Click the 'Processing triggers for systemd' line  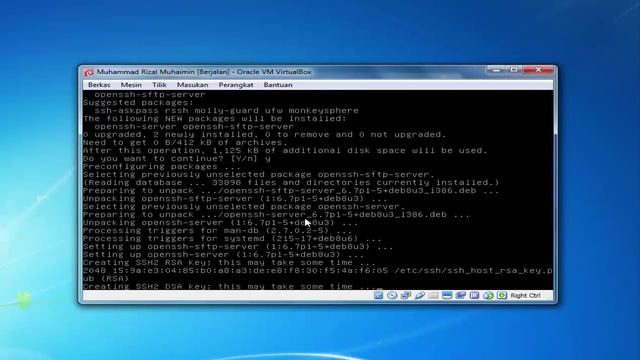coord(232,238)
